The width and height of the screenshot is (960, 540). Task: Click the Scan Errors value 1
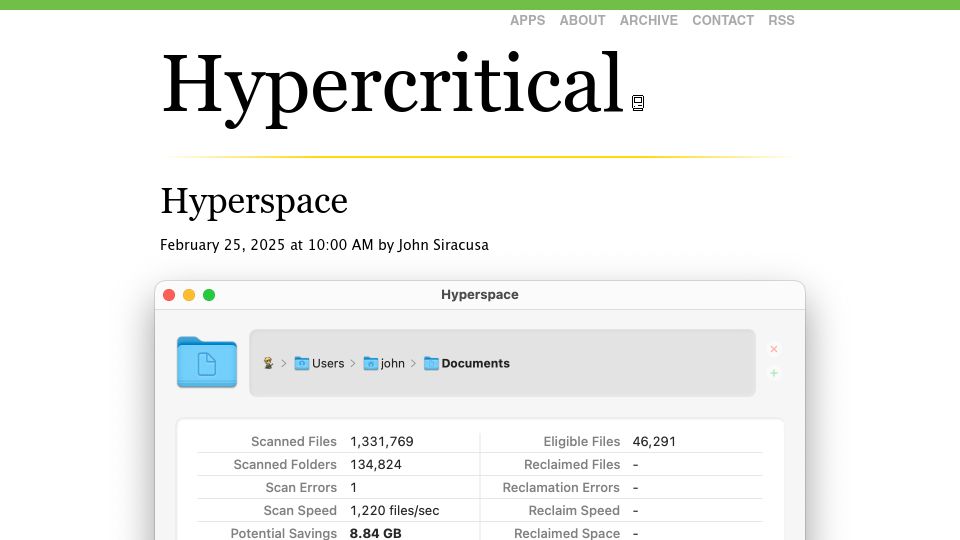tap(353, 487)
